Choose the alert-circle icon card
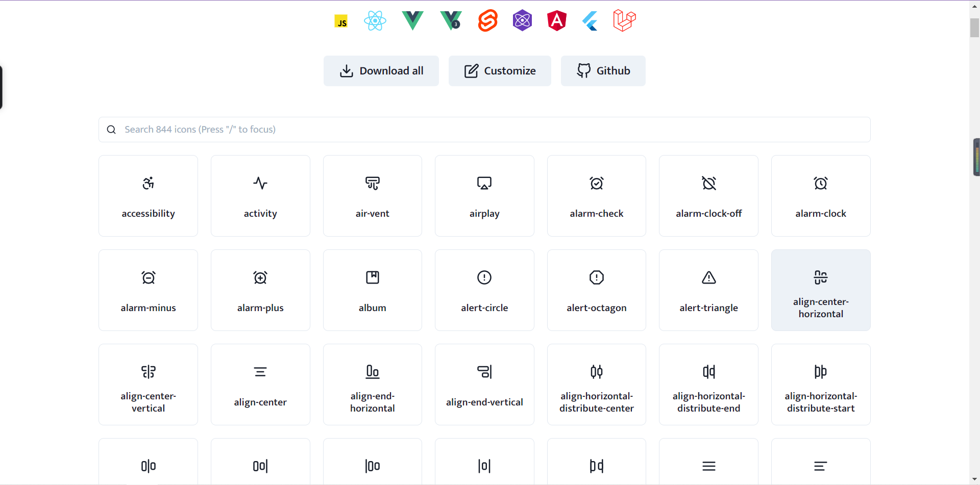 484,290
